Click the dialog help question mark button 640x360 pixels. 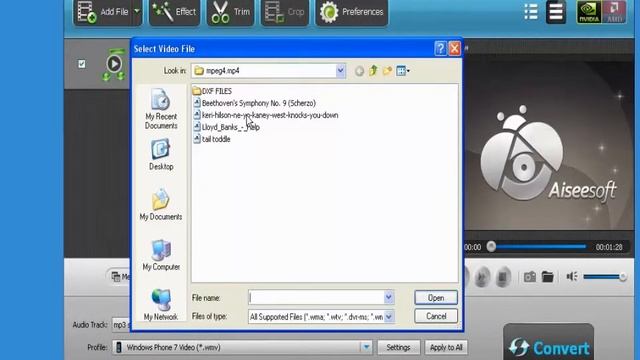[440, 49]
